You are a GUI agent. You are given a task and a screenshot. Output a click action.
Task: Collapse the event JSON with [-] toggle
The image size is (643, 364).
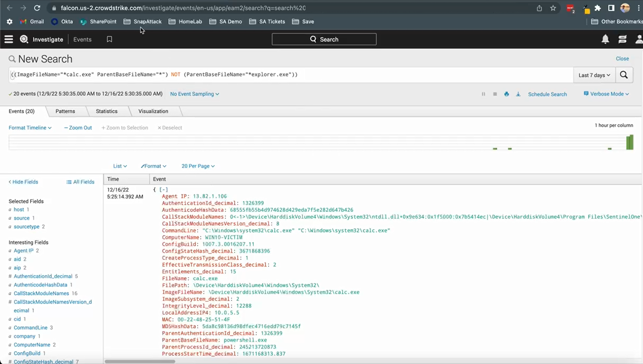pos(164,190)
